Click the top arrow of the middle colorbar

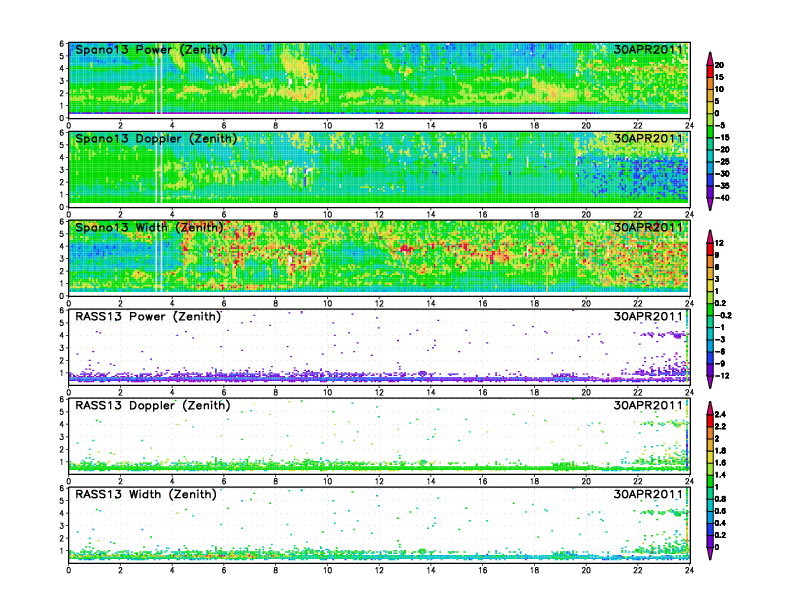pos(710,236)
